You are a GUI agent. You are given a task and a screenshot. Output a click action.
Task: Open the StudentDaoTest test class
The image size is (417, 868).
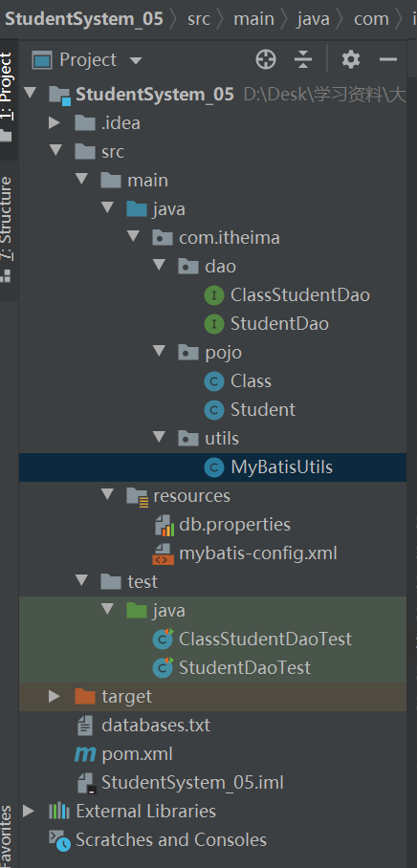(232, 667)
